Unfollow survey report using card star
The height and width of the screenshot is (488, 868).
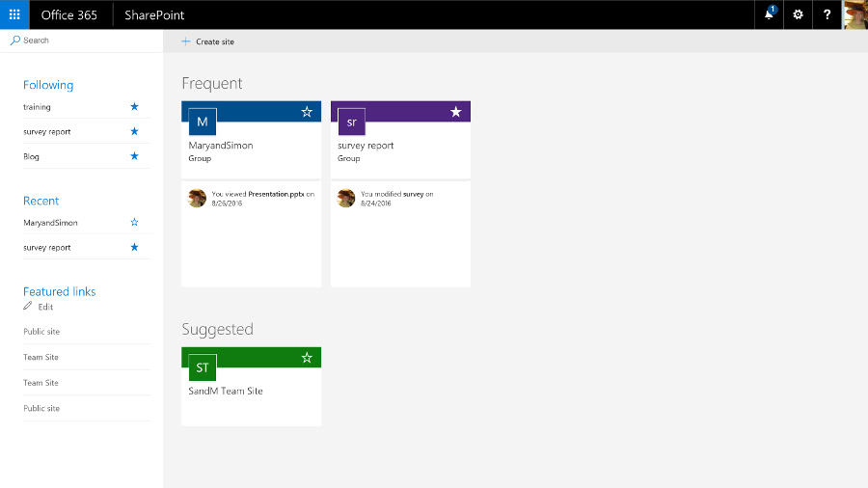click(455, 112)
